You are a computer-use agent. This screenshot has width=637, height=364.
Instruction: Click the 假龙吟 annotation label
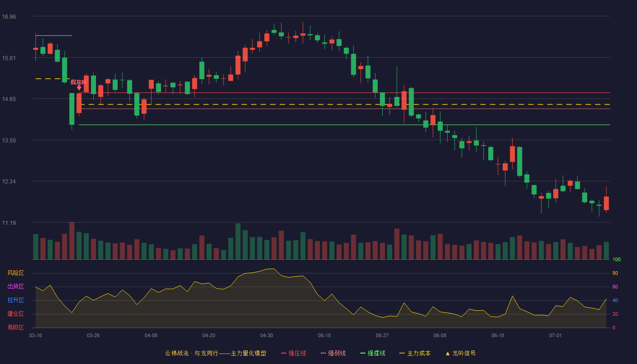point(78,82)
